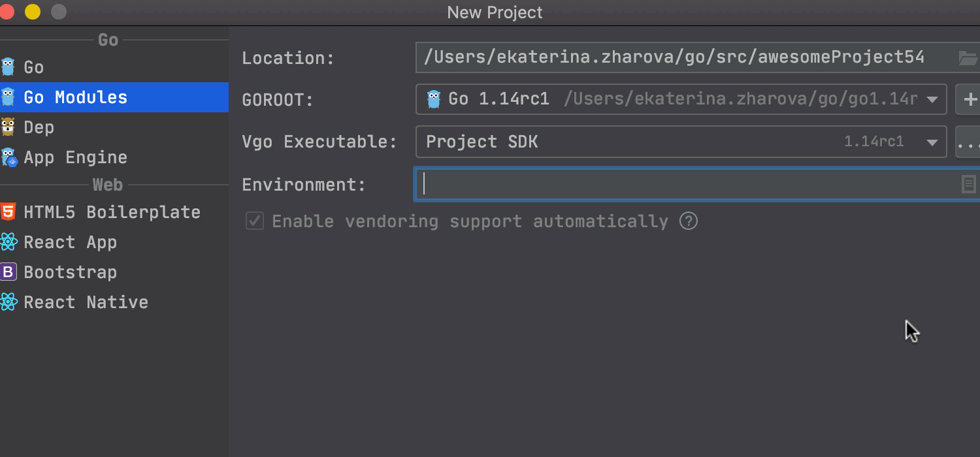Select HTML5 Boilerplate project type
Viewport: 980px width, 457px height.
point(114,212)
